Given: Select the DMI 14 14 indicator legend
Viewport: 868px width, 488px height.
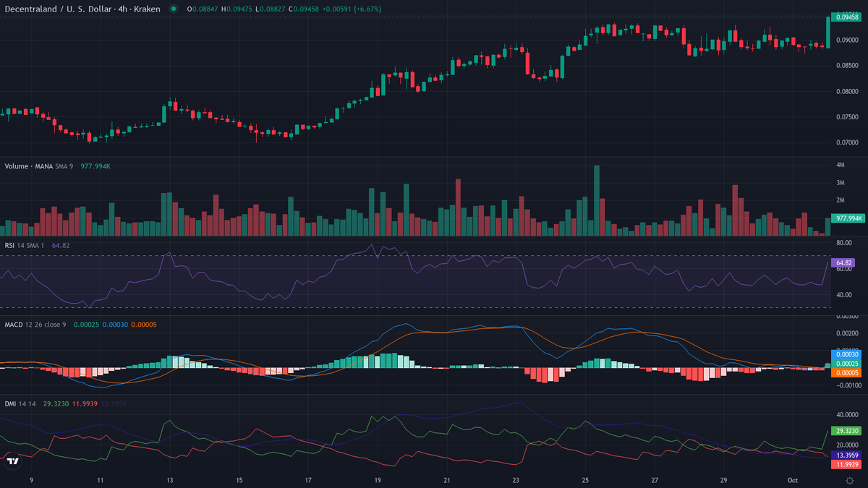Looking at the screenshot, I should point(21,403).
